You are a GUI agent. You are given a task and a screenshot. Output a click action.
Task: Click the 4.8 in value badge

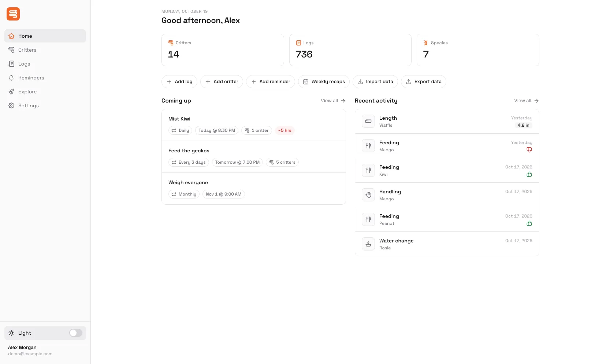(524, 125)
